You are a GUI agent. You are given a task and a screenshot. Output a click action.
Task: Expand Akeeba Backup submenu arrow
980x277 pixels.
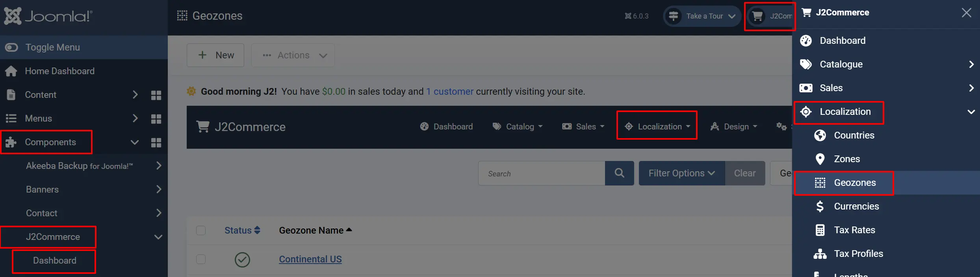click(159, 166)
